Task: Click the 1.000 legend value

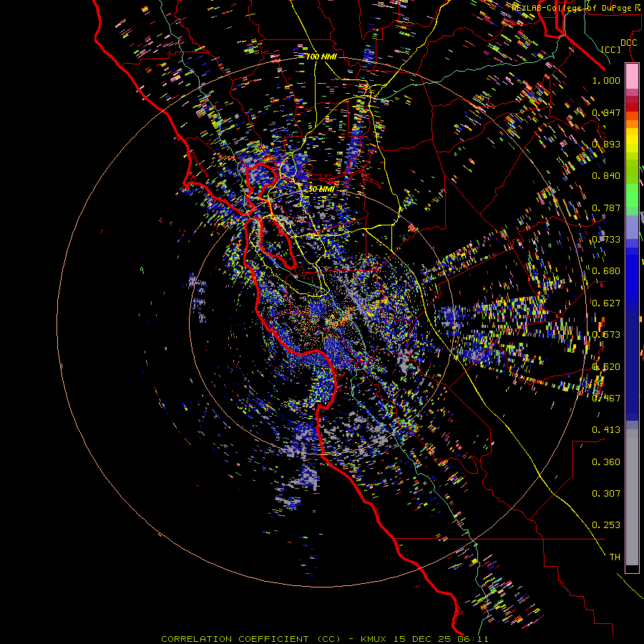Action: click(x=606, y=80)
